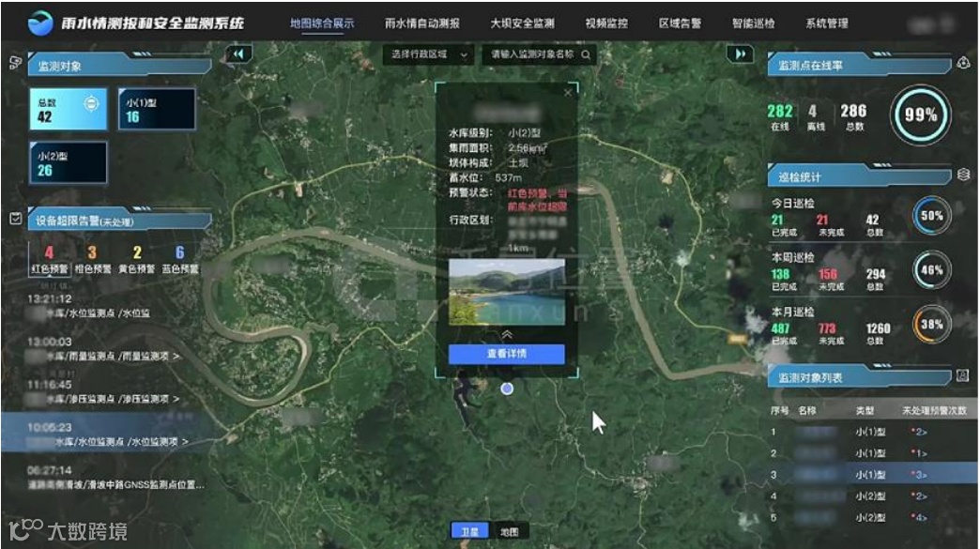Open the 11:16:45 seepage pressure alarm entry
This screenshot has height=549, width=980.
(106, 391)
